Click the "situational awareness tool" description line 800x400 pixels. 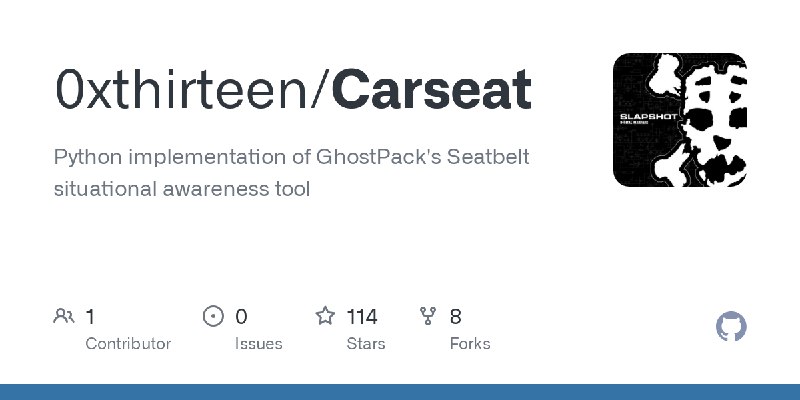(182, 189)
